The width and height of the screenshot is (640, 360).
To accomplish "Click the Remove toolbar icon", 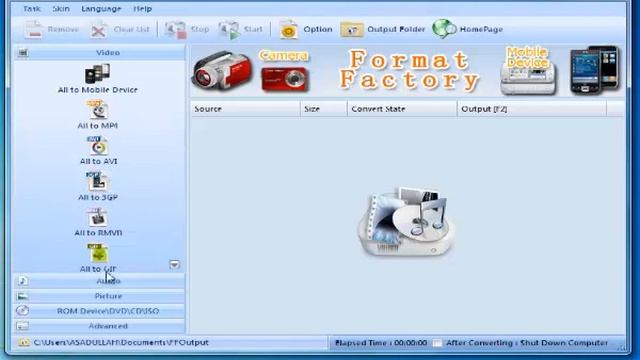I will coord(33,29).
